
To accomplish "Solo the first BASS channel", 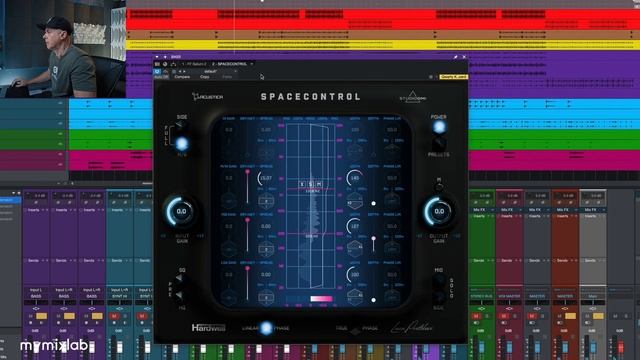I will tap(41, 316).
